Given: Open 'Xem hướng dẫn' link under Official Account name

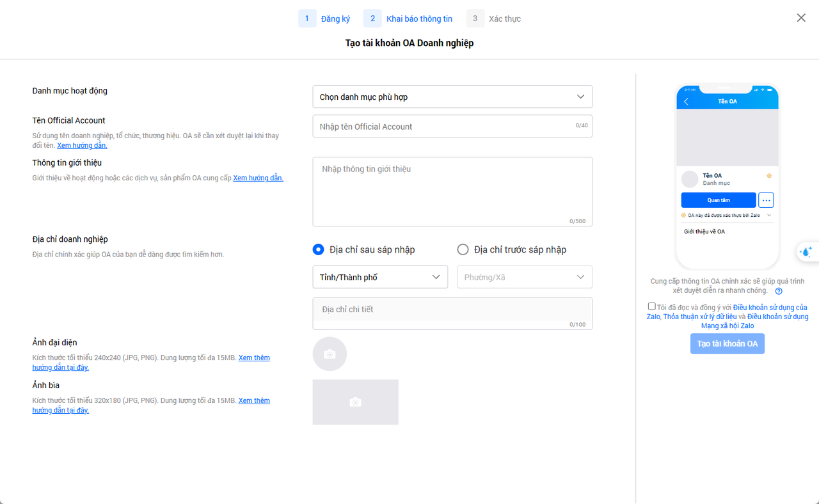Looking at the screenshot, I should pos(82,146).
